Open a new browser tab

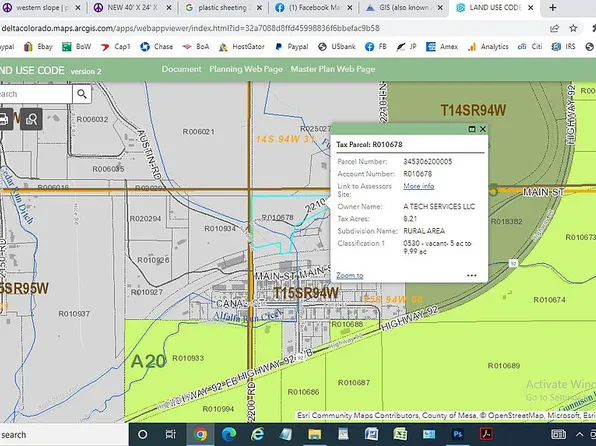click(553, 8)
